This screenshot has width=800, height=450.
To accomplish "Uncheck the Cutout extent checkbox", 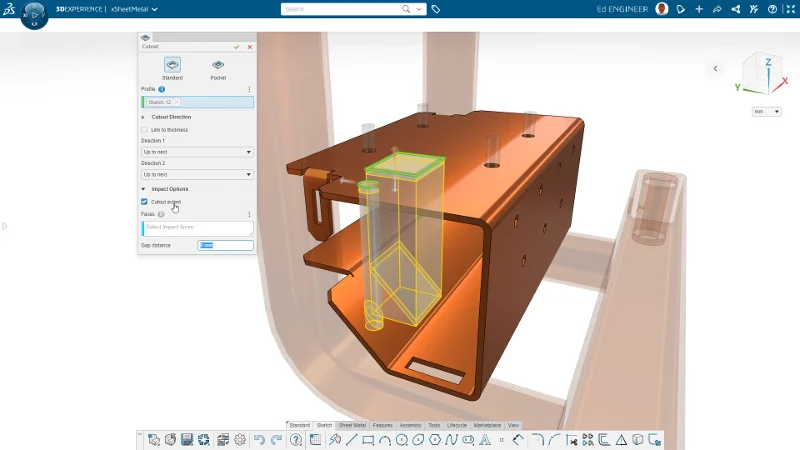I will (144, 202).
